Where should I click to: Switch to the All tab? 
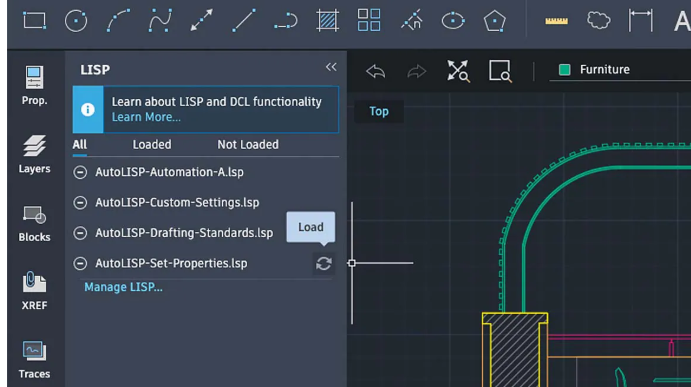(80, 145)
